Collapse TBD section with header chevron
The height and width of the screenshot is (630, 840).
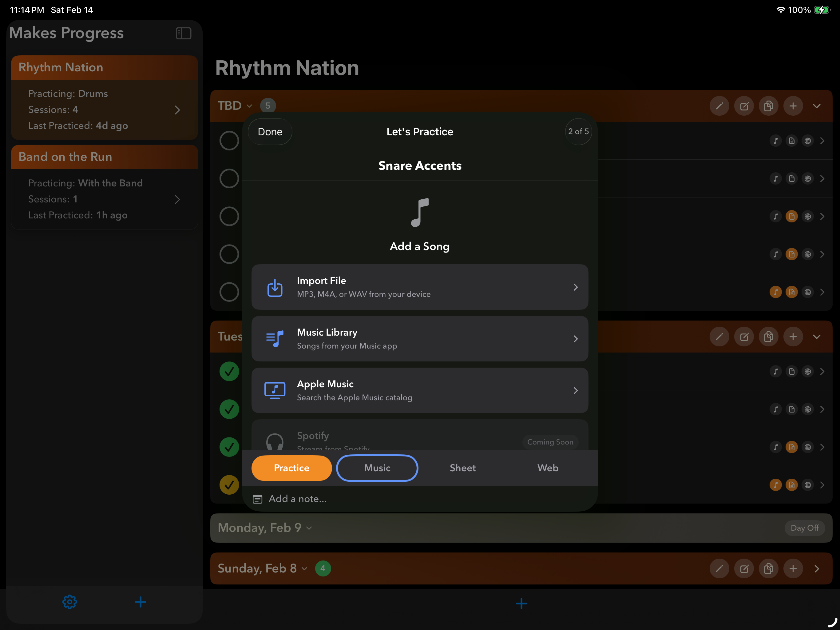coord(817,106)
